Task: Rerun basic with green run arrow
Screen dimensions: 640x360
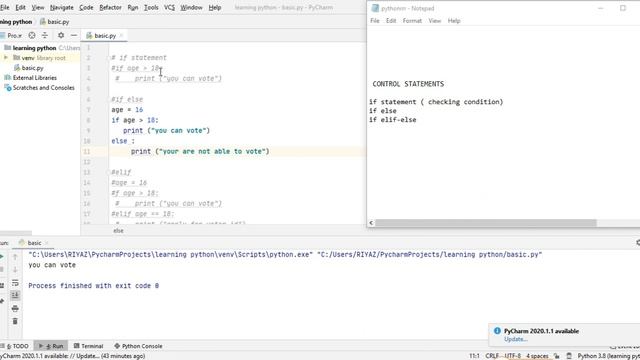Action: pos(2,257)
